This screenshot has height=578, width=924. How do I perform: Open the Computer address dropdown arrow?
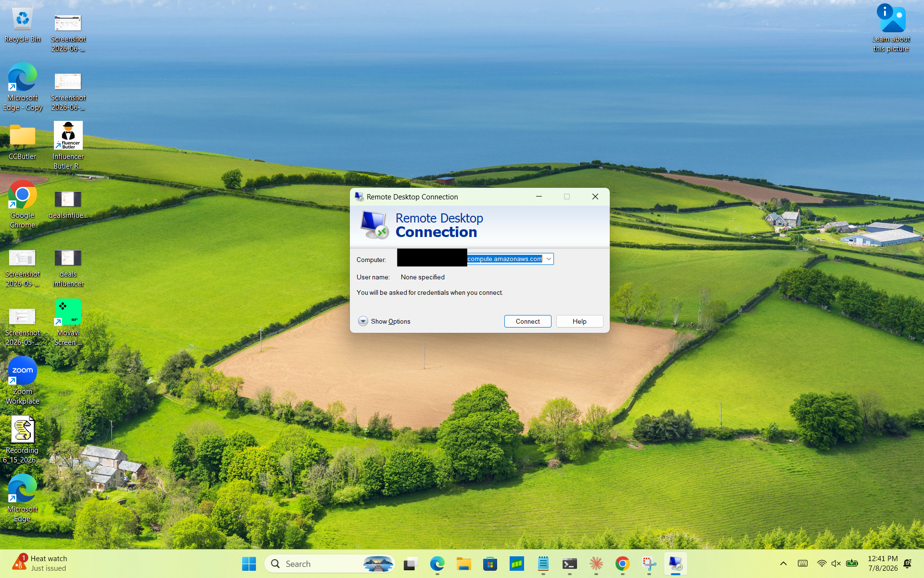pyautogui.click(x=549, y=259)
